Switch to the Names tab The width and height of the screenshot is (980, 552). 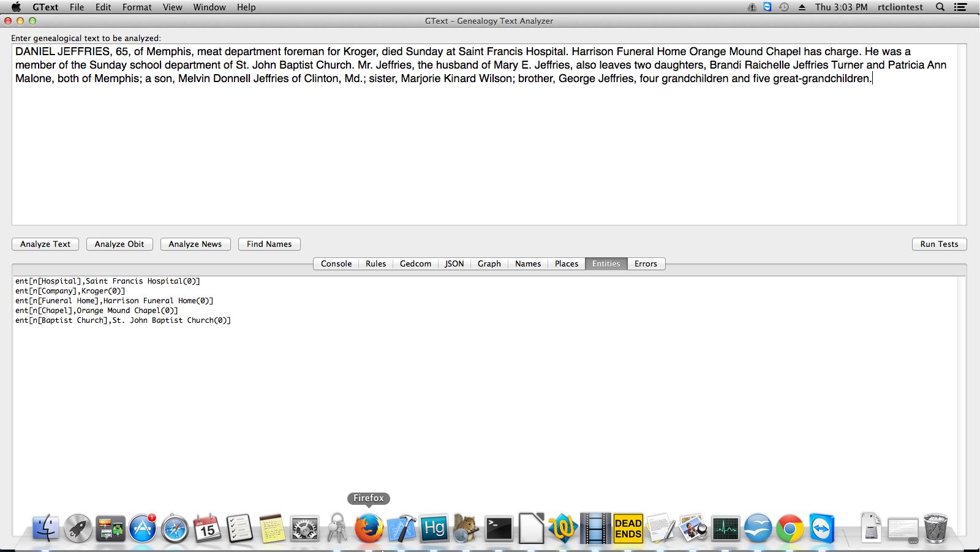point(528,263)
